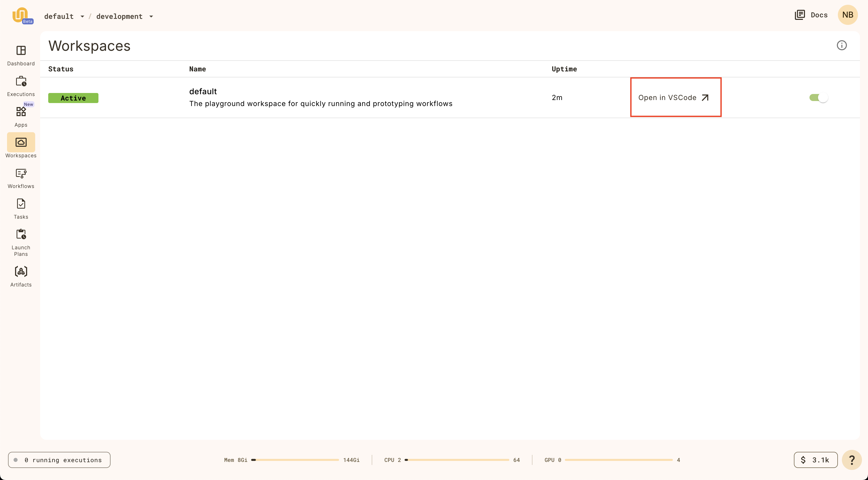Open the Workflows sidebar icon
Screen dimensions: 868x480
point(21,174)
